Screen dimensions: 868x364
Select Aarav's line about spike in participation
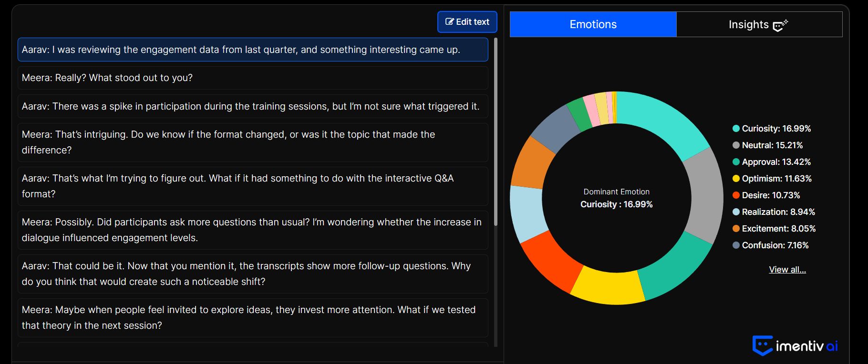point(253,106)
